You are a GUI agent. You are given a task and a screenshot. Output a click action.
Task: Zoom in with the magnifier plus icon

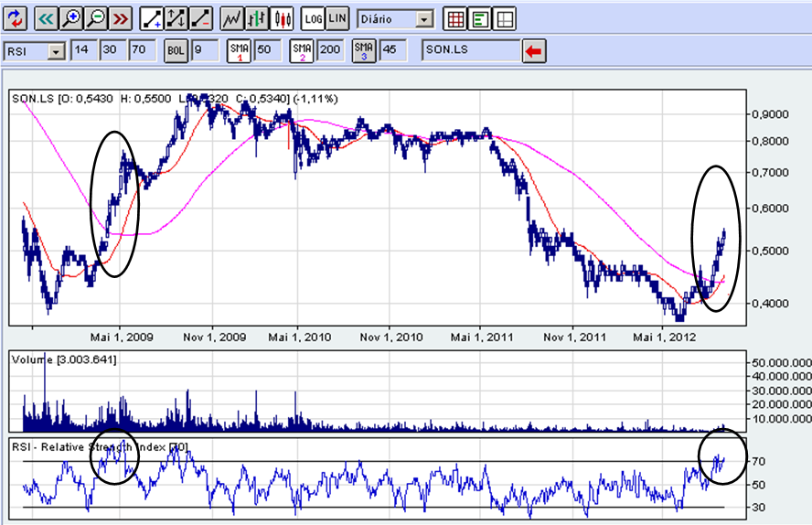pyautogui.click(x=71, y=18)
